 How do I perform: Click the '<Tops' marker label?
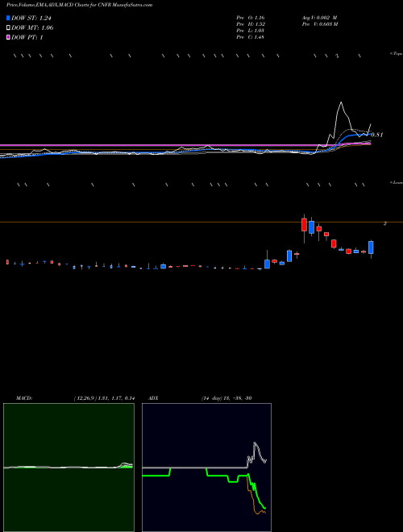click(397, 54)
